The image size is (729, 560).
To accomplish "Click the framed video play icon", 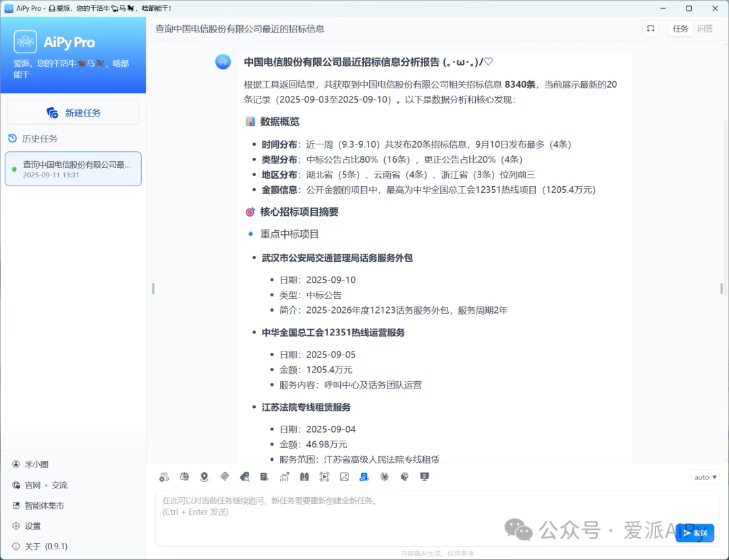I will [x=325, y=477].
